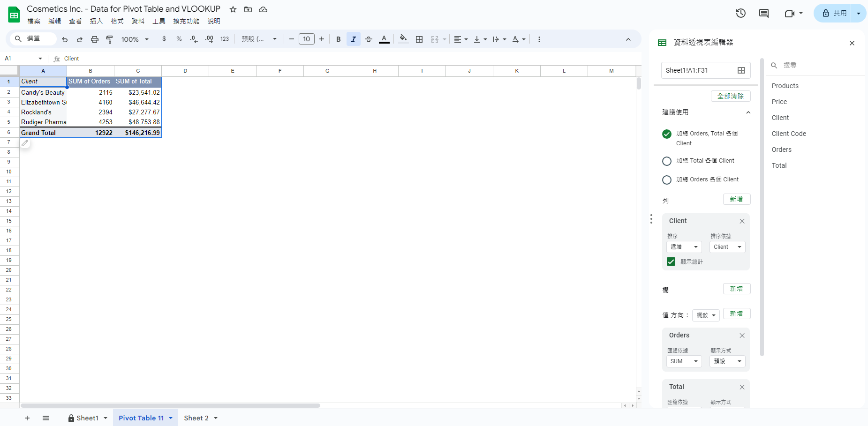Open vertical align dropdown
The height and width of the screenshot is (426, 868).
tap(480, 39)
